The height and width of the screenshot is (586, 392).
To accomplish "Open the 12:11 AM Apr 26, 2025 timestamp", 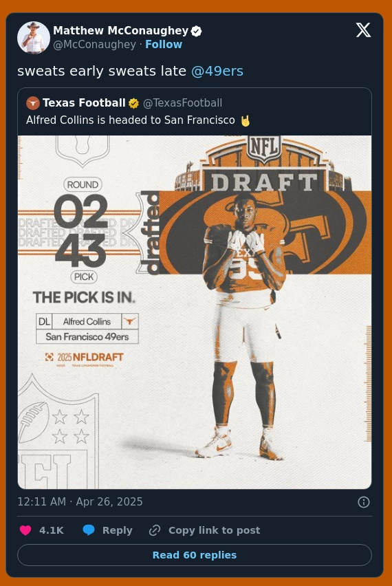I will (x=80, y=501).
